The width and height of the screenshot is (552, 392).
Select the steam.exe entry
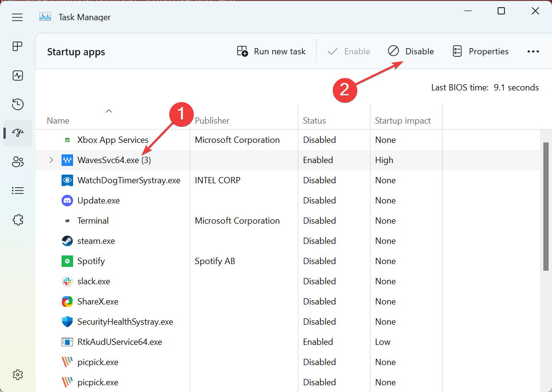[x=96, y=241]
